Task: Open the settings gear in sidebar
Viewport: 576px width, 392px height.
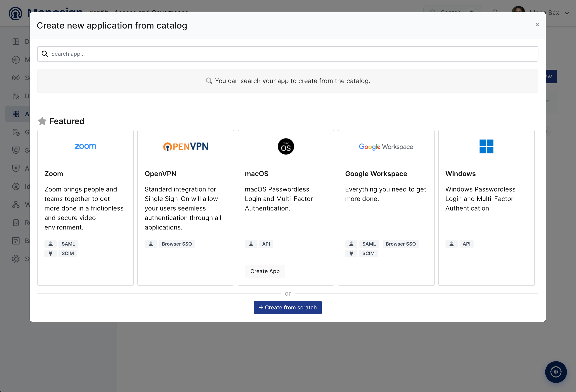Action: click(16, 259)
